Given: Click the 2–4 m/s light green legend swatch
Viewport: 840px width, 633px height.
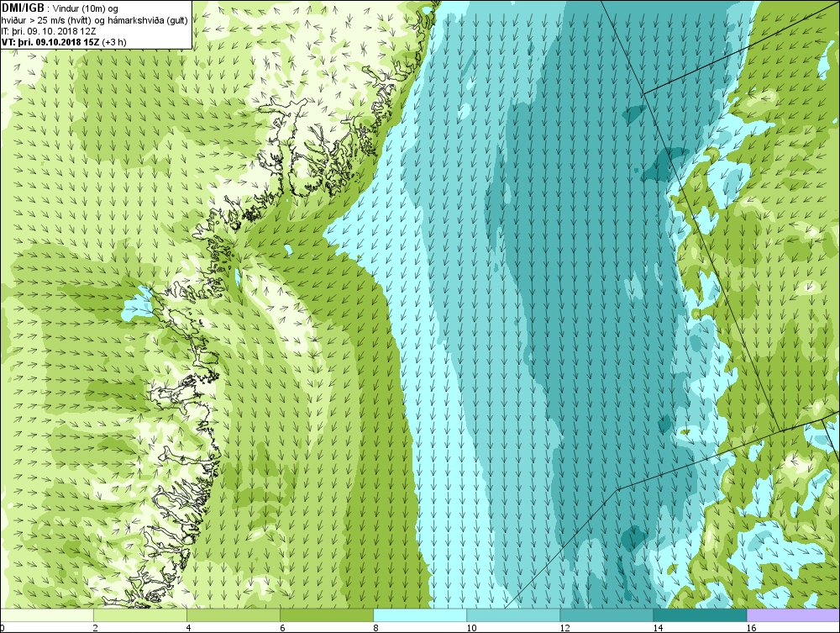Looking at the screenshot, I should [140, 615].
